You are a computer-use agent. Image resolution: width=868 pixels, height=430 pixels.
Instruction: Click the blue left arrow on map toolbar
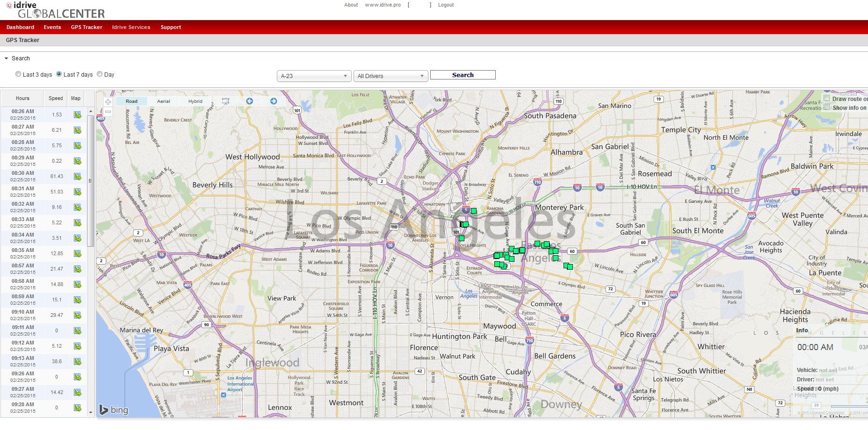pos(249,101)
